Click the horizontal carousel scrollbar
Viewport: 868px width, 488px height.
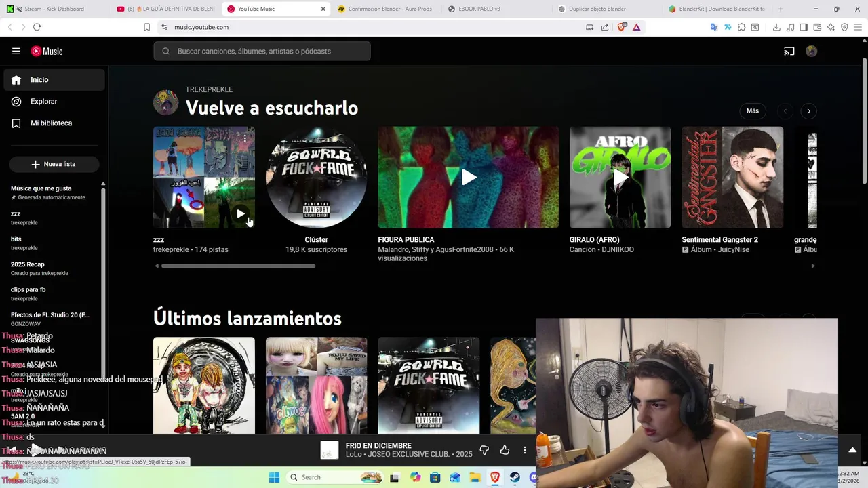point(238,266)
